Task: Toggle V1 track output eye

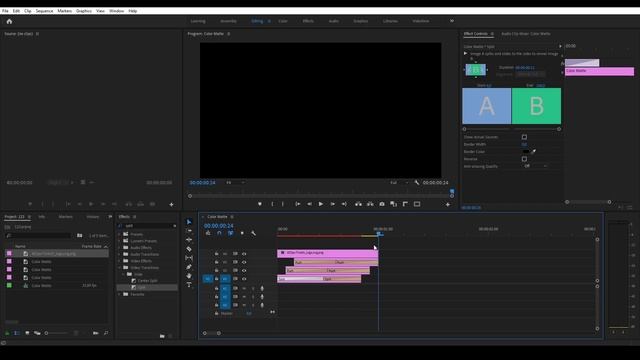Action: [244, 279]
